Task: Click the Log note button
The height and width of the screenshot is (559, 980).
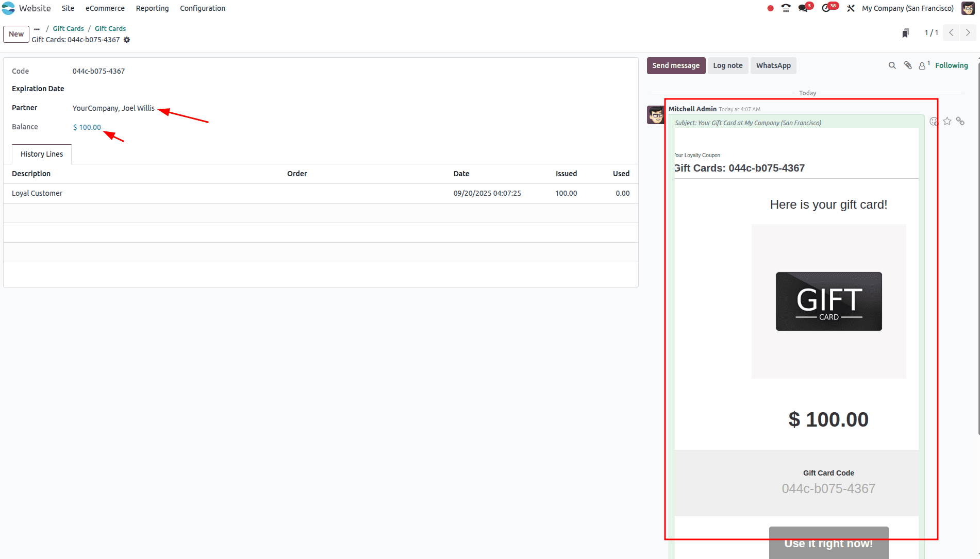Action: point(728,65)
